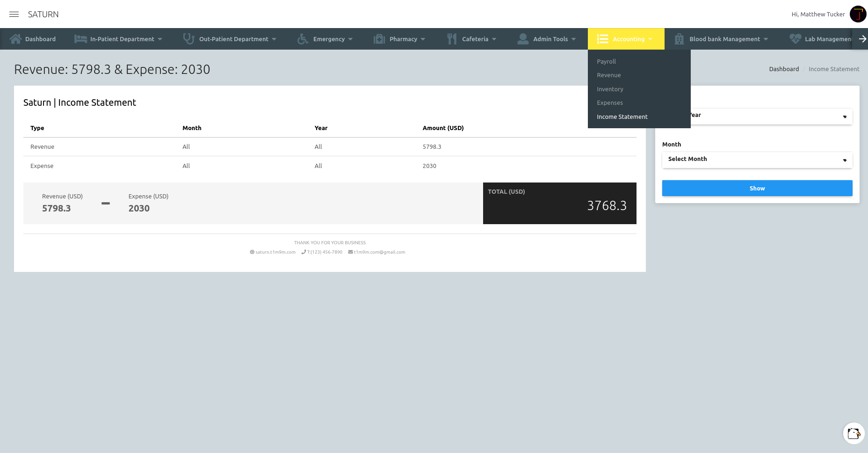Click the Out-Patient Department stethoscope icon
Screen dimensions: 868x453
188,39
